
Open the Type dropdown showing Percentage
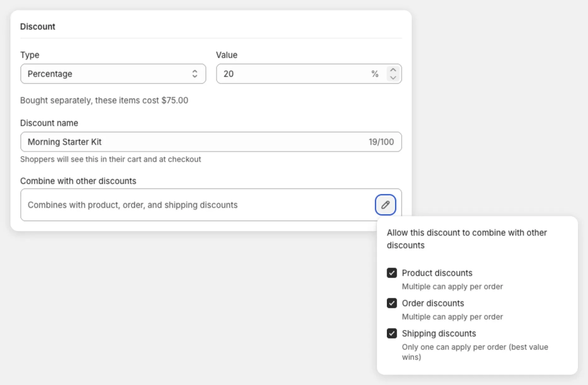(x=113, y=74)
